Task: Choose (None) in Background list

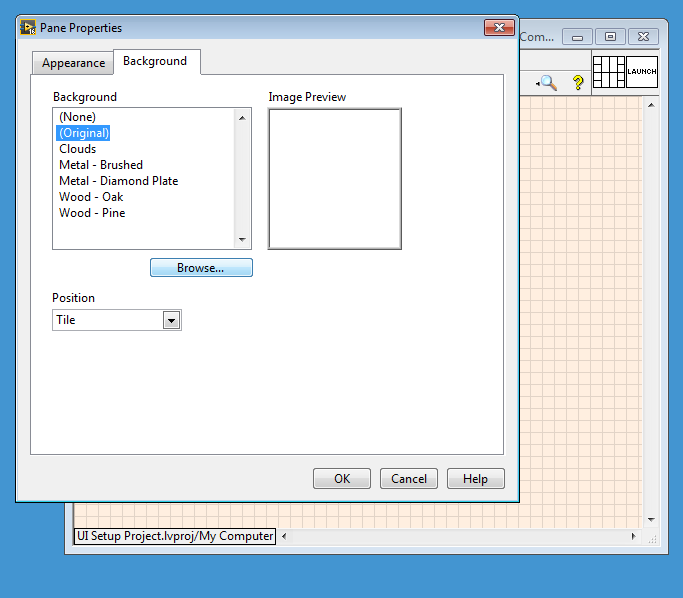Action: 78,117
